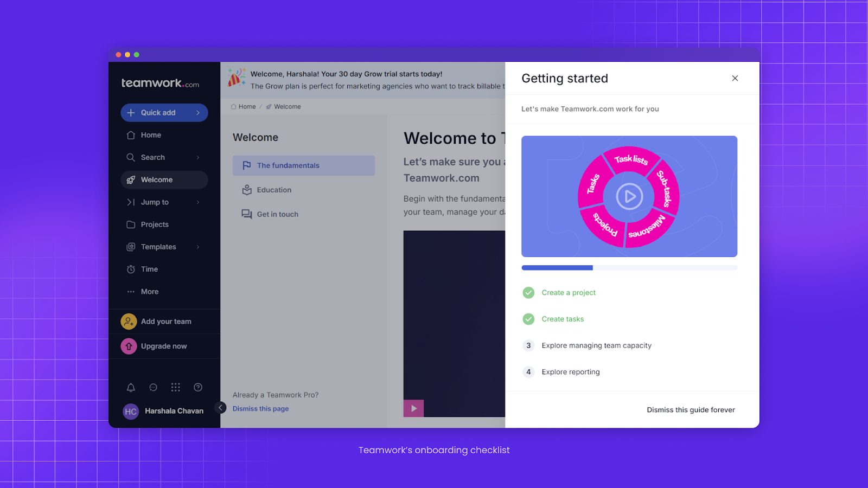The image size is (868, 488).
Task: Open More in the sidebar
Action: point(164,292)
